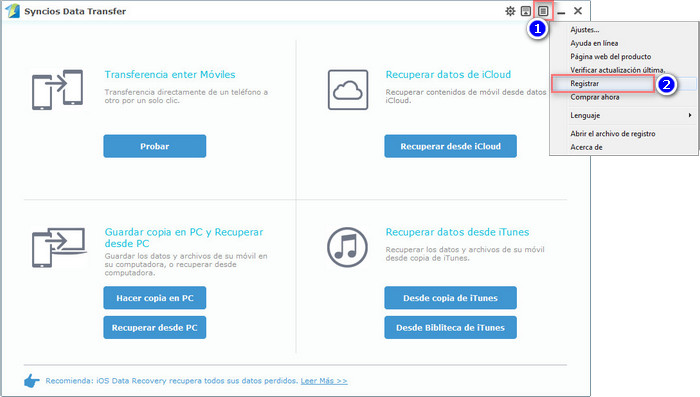Click the Syncios Data Transfer title text

[x=75, y=11]
